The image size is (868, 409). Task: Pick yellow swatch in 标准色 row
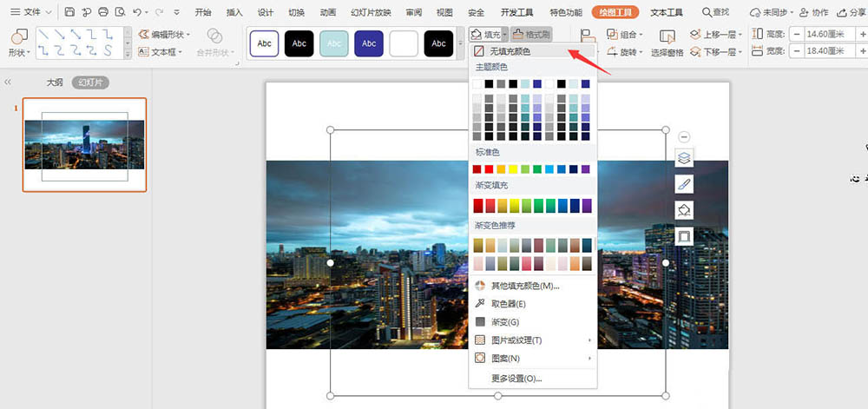tap(513, 168)
